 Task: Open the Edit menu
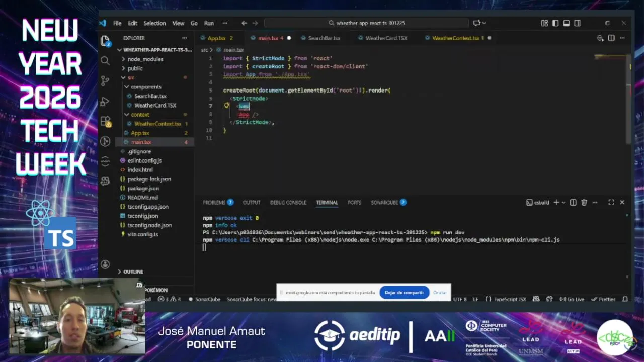tap(132, 23)
